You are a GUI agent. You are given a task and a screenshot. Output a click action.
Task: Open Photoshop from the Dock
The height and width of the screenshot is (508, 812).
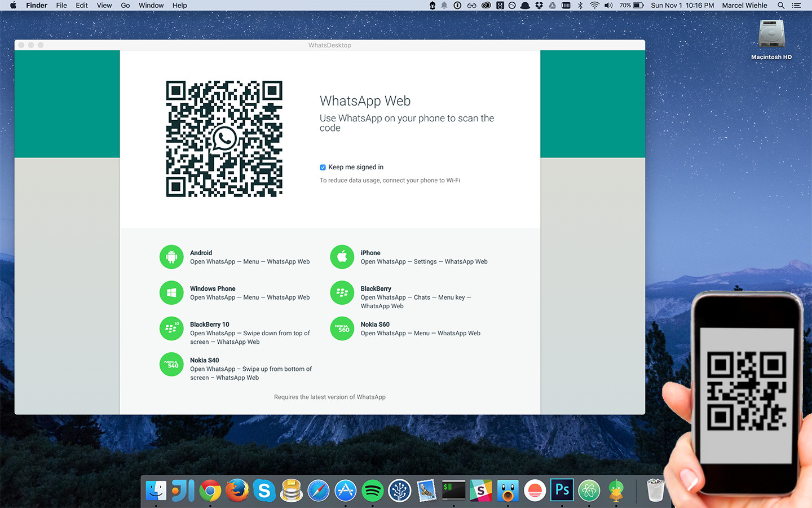pos(562,491)
